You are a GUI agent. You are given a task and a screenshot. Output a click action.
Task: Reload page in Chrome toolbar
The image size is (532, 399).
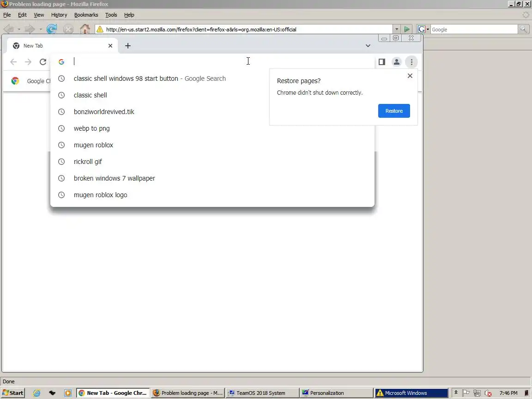(x=43, y=62)
